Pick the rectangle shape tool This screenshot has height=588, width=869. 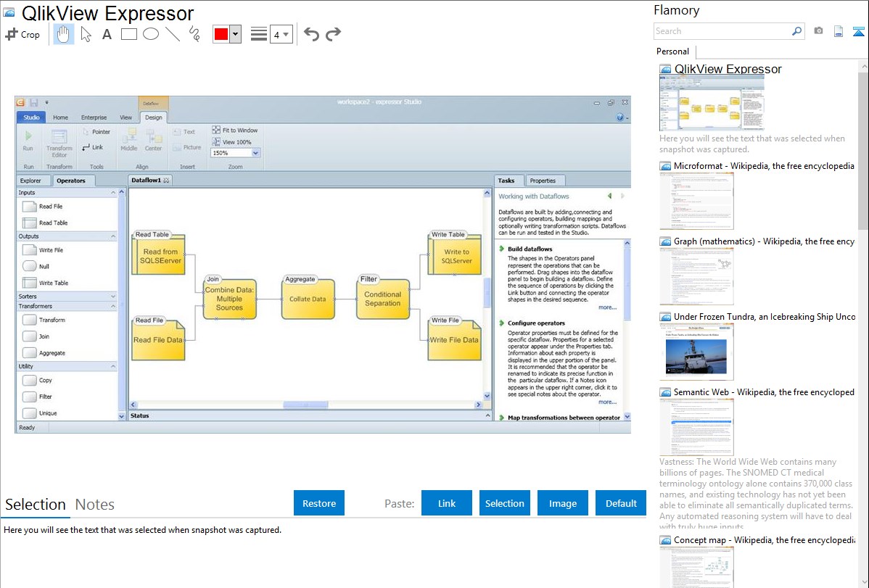pos(129,34)
